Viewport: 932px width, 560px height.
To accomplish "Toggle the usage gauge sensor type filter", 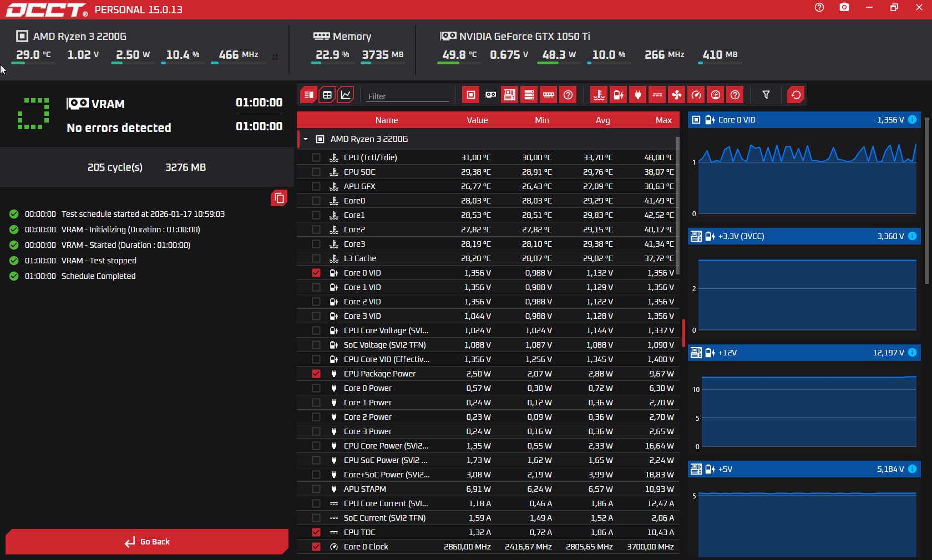I will click(x=716, y=95).
